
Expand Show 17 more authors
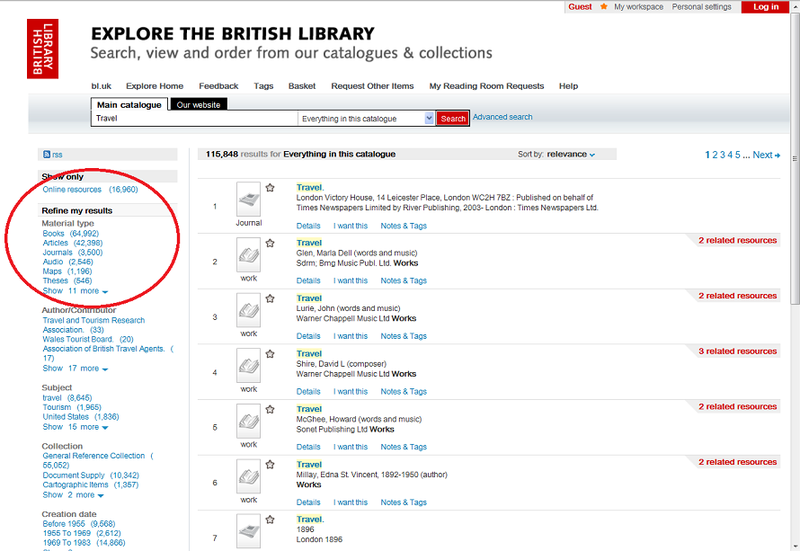[x=76, y=368]
